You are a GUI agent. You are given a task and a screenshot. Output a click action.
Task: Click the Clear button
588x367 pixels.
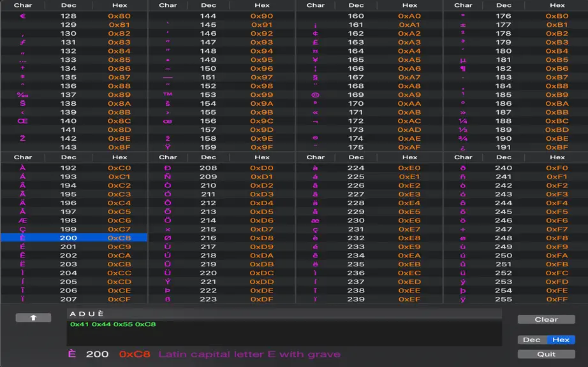coord(547,319)
